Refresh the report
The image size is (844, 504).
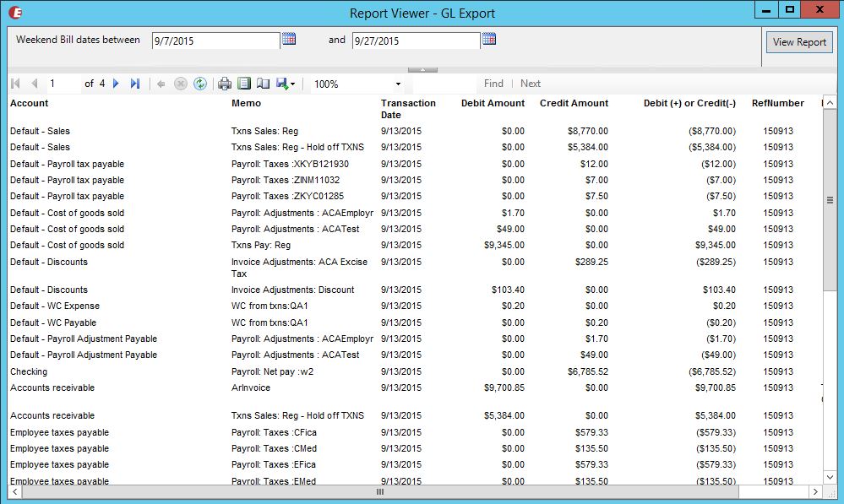click(199, 84)
